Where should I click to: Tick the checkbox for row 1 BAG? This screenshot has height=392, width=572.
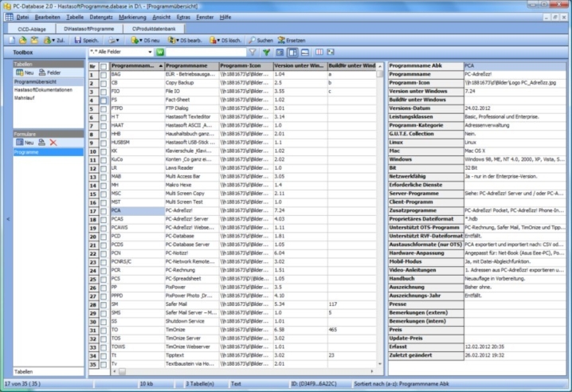point(104,74)
